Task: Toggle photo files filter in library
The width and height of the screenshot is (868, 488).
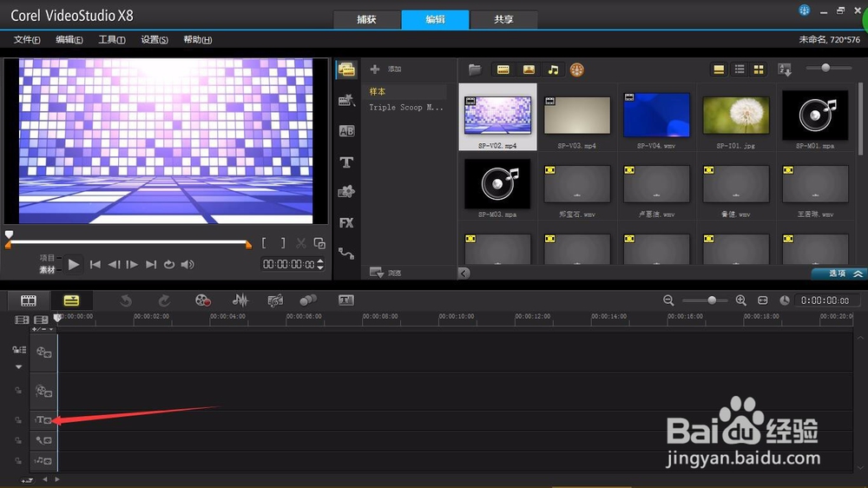Action: coord(529,69)
